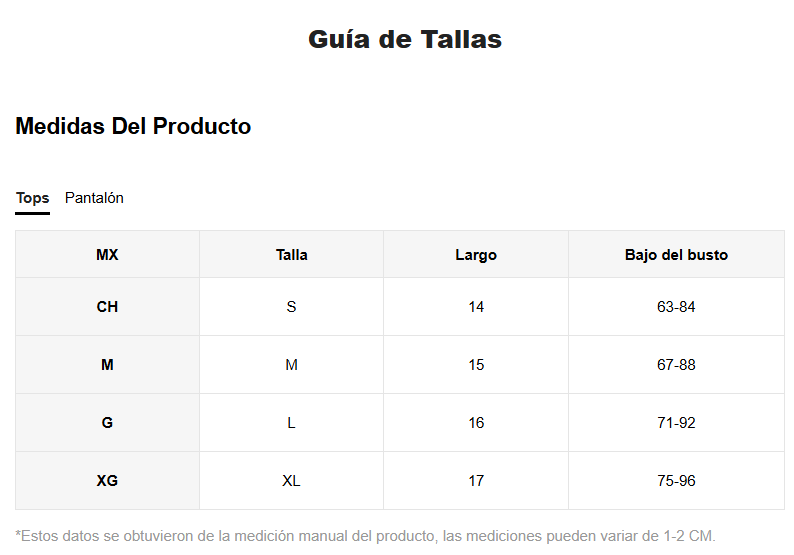Select the G size row label

click(x=107, y=423)
